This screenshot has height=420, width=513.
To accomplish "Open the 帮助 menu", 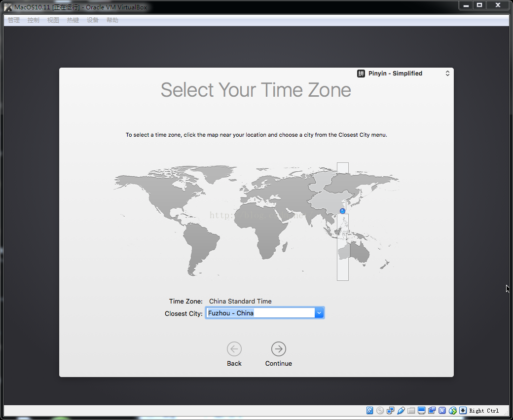I will point(112,20).
